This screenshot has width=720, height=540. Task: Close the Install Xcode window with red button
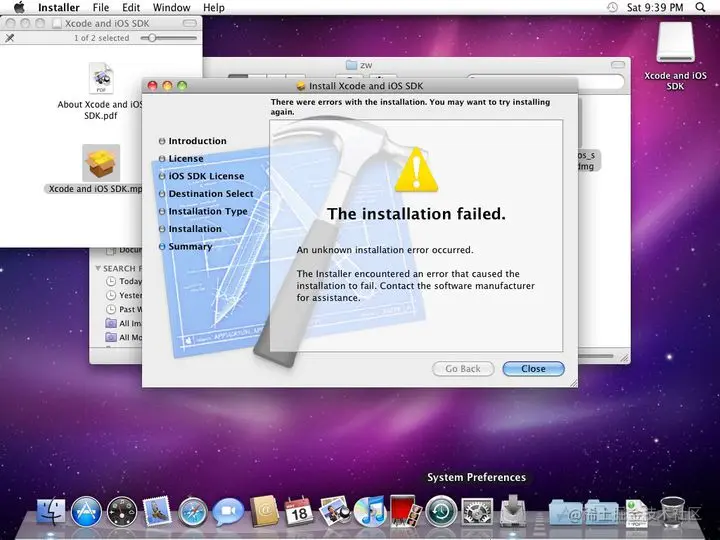152,85
